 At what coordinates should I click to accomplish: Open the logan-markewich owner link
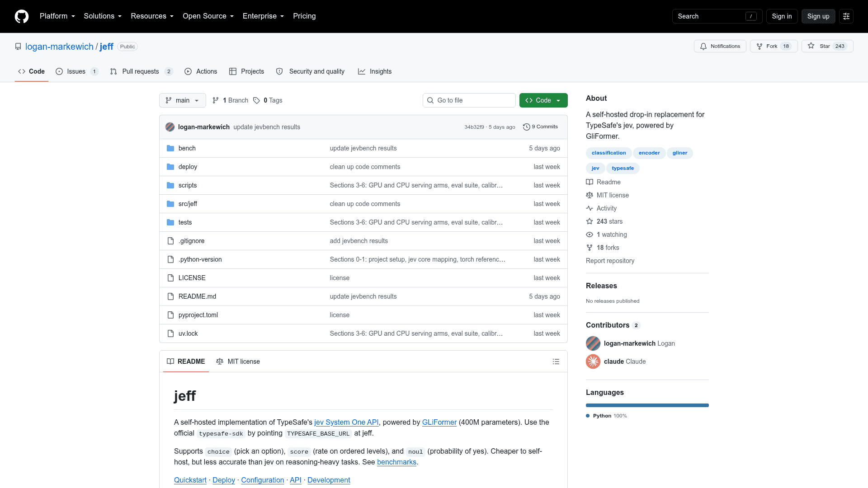point(59,47)
